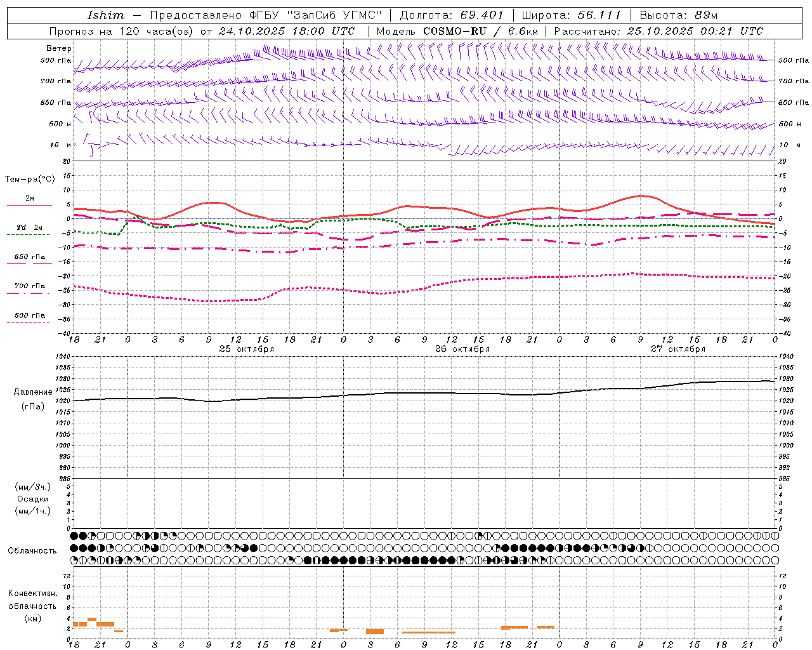Select the "Высота: 89м" value
Image resolution: width=812 pixels, height=650 pixels.
coord(679,15)
